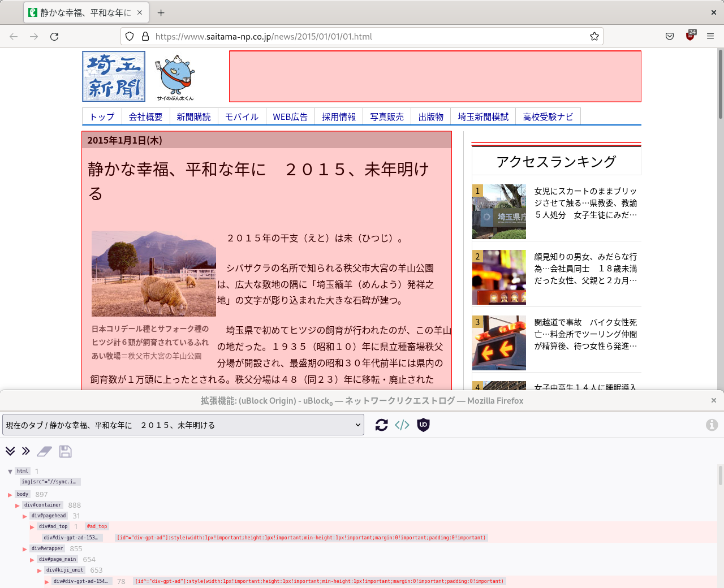The width and height of the screenshot is (724, 588).
Task: Click the サイのぶん太くん mascot image
Action: pos(175,77)
